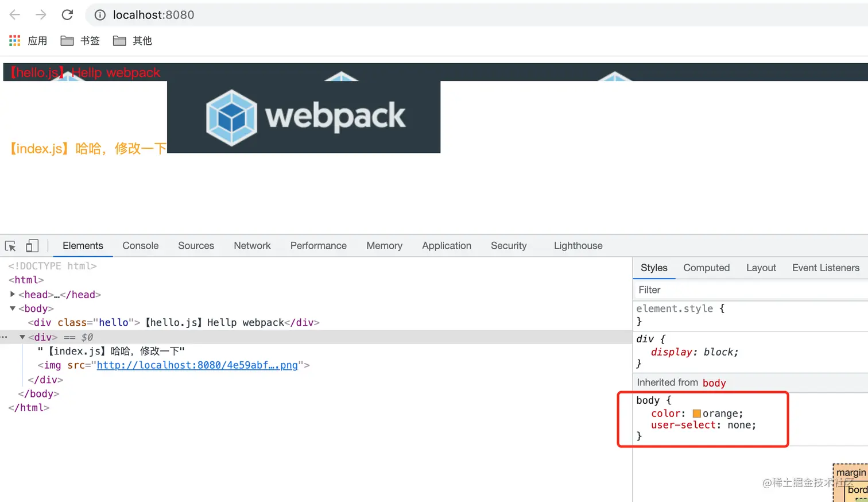Toggle the device toolbar icon

(32, 246)
